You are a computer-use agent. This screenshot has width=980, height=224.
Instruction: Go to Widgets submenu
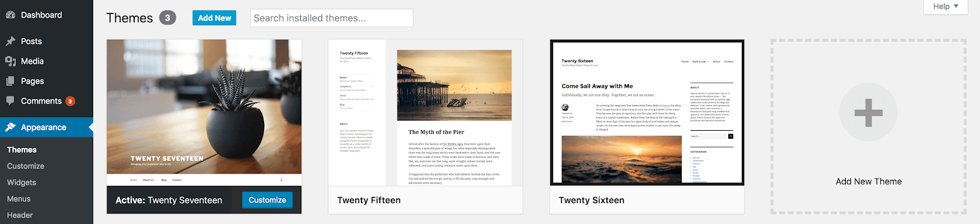coord(21,182)
